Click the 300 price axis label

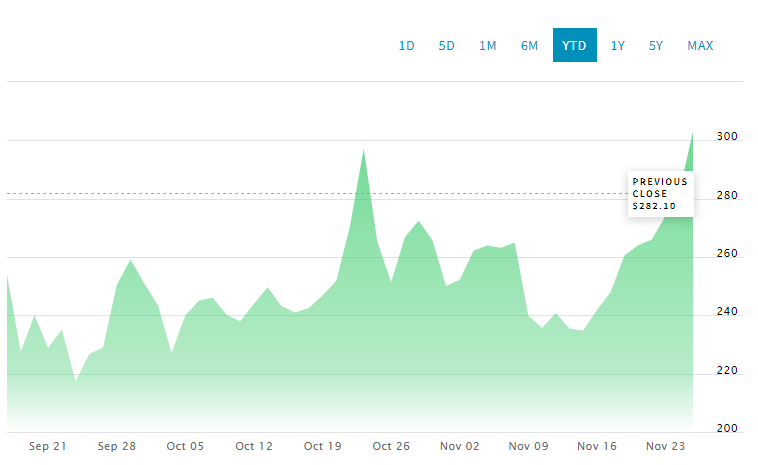point(727,137)
